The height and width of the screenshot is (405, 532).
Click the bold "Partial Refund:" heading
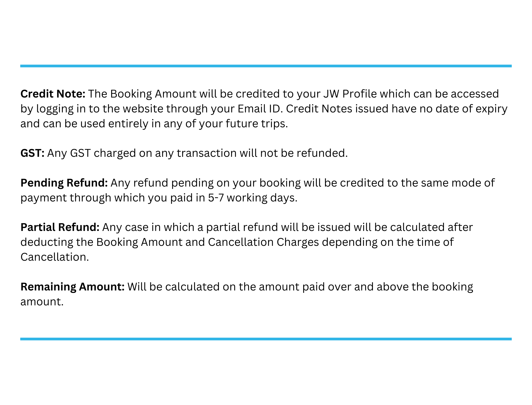click(60, 227)
